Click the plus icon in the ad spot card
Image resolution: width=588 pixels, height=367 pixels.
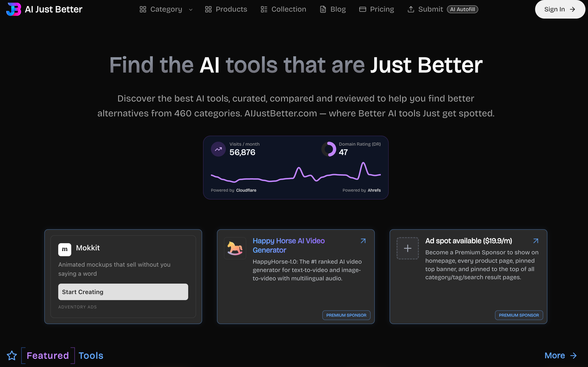click(x=407, y=248)
